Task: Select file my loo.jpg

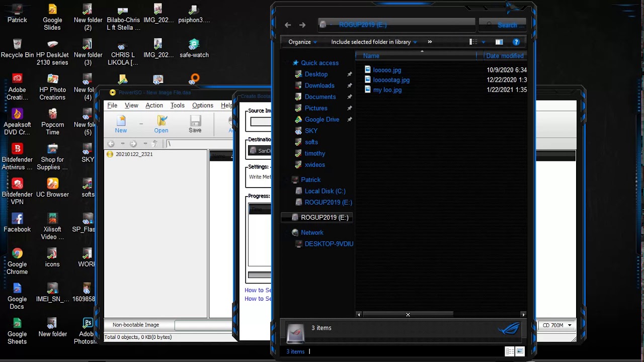Action: [x=387, y=90]
